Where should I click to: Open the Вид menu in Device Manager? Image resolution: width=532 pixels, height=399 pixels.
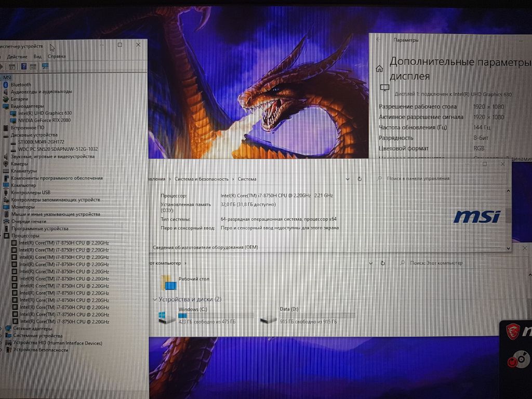[x=37, y=57]
